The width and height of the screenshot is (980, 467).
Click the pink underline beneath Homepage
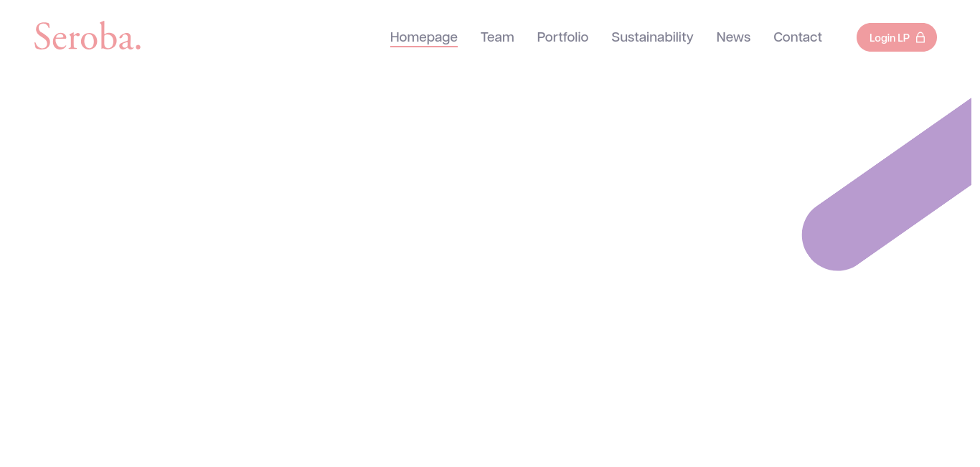coord(424,47)
